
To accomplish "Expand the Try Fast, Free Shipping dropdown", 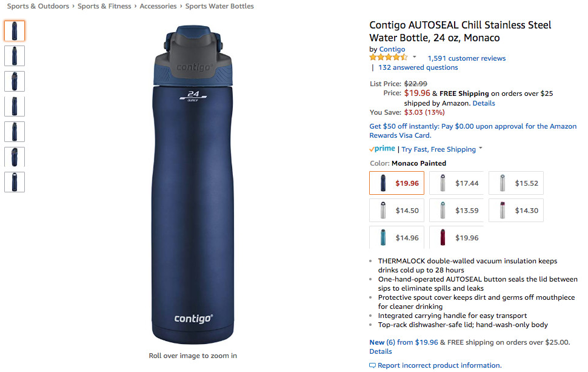I will pyautogui.click(x=481, y=149).
